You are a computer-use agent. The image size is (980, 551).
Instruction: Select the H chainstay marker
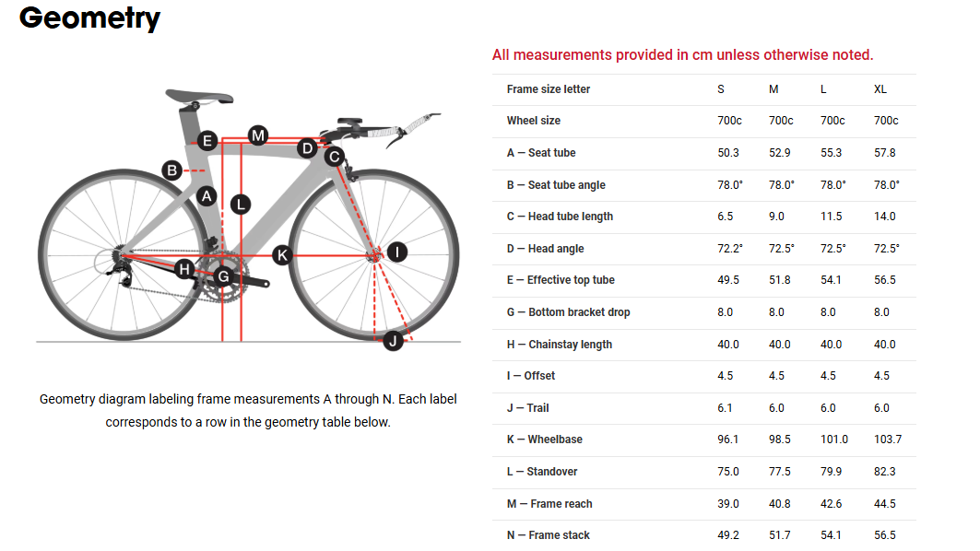[184, 269]
